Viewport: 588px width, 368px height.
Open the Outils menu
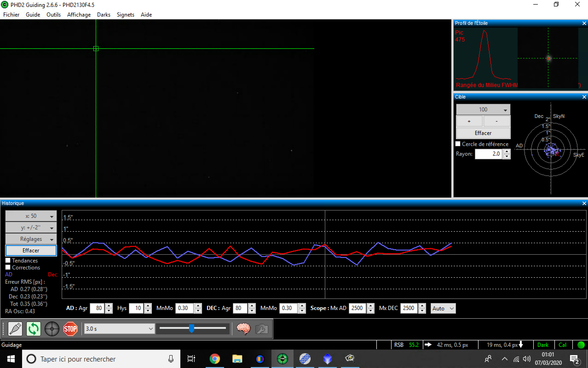pos(53,15)
